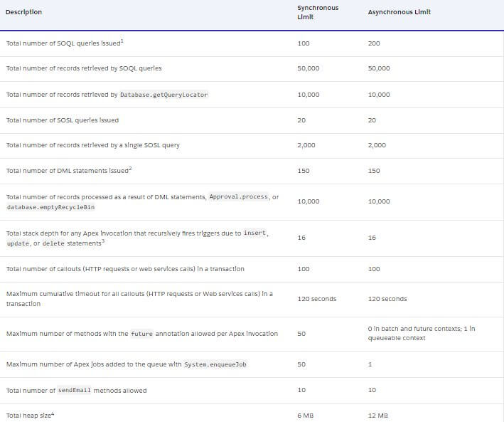The width and height of the screenshot is (504, 422).
Task: Click the synchronous 120 seconds timeout value
Action: pyautogui.click(x=316, y=299)
